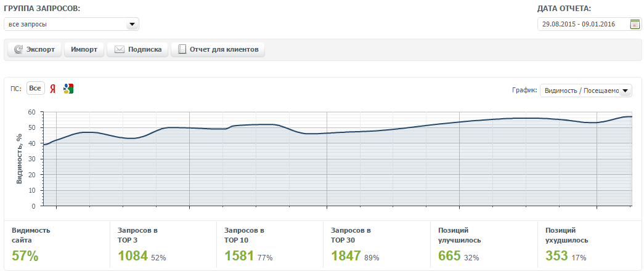Click the 77% TOP 10 percentage
Image resolution: width=644 pixels, height=277 pixels.
(266, 258)
